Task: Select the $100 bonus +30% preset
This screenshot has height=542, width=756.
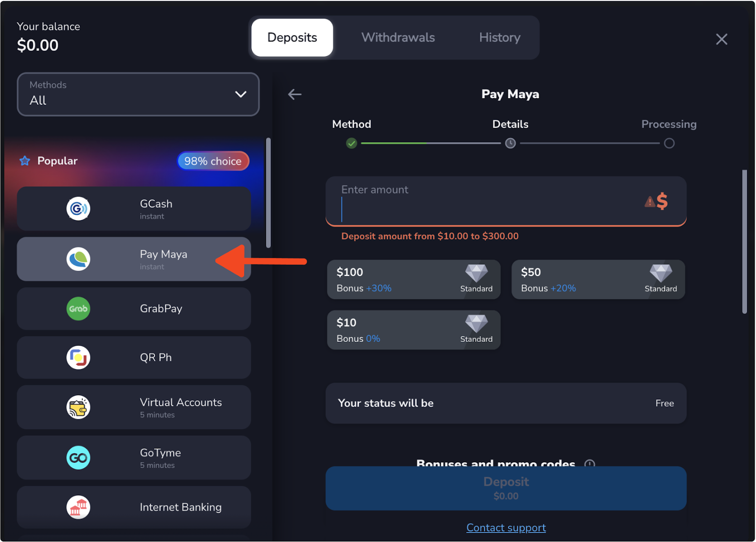Action: click(413, 279)
